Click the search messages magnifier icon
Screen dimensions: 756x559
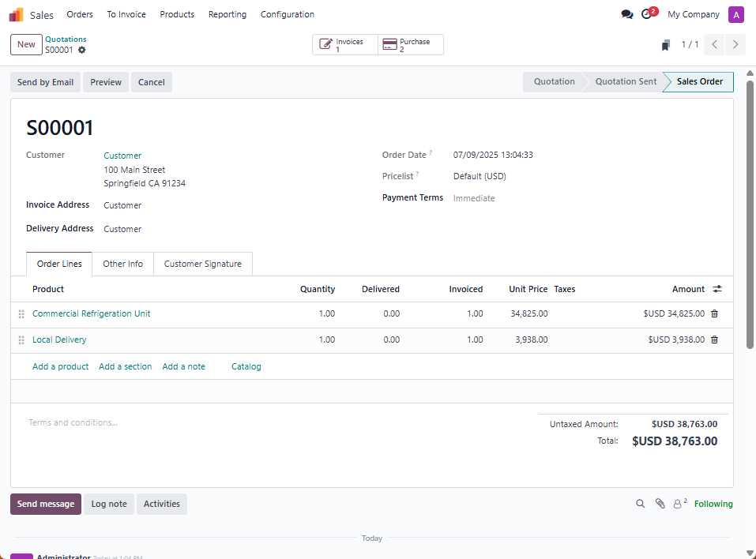pyautogui.click(x=641, y=504)
